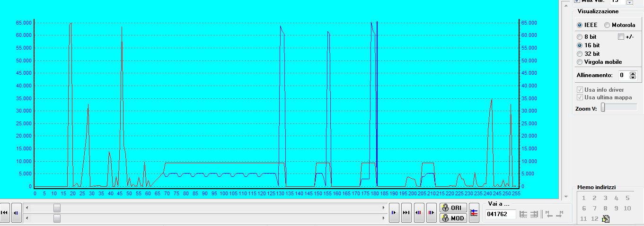Image resolution: width=644 pixels, height=226 pixels.
Task: Jump to the first address with the skip-to-start button
Action: coord(5,213)
